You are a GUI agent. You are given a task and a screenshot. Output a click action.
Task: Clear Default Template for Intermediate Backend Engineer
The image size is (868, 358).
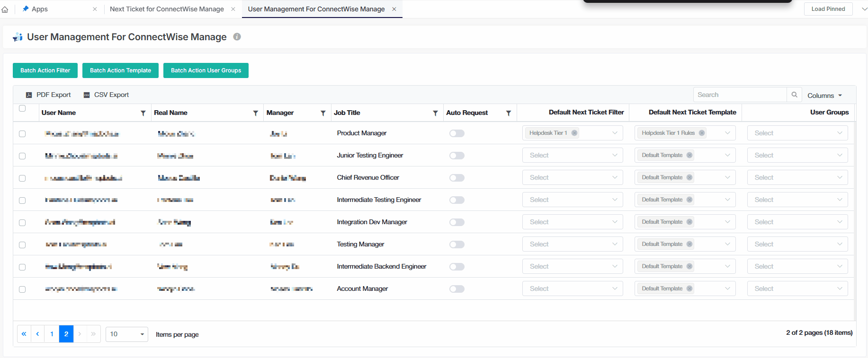point(689,266)
